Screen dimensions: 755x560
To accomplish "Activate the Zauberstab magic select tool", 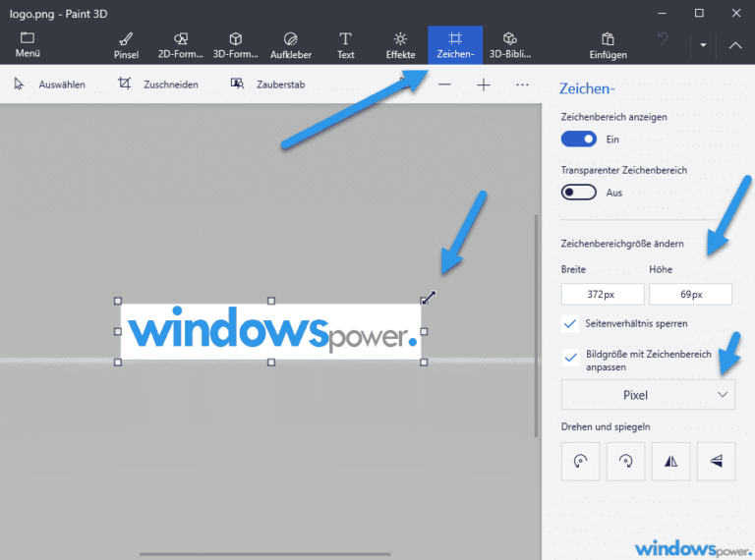I will click(267, 84).
